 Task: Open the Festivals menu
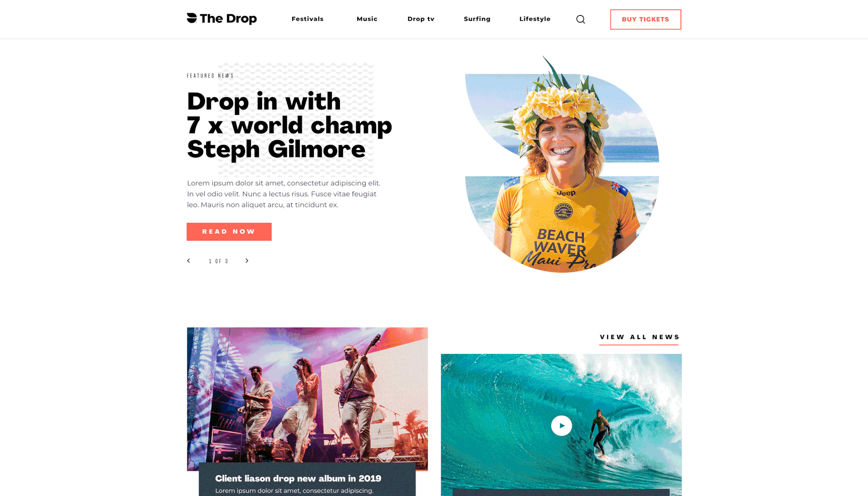pyautogui.click(x=307, y=19)
